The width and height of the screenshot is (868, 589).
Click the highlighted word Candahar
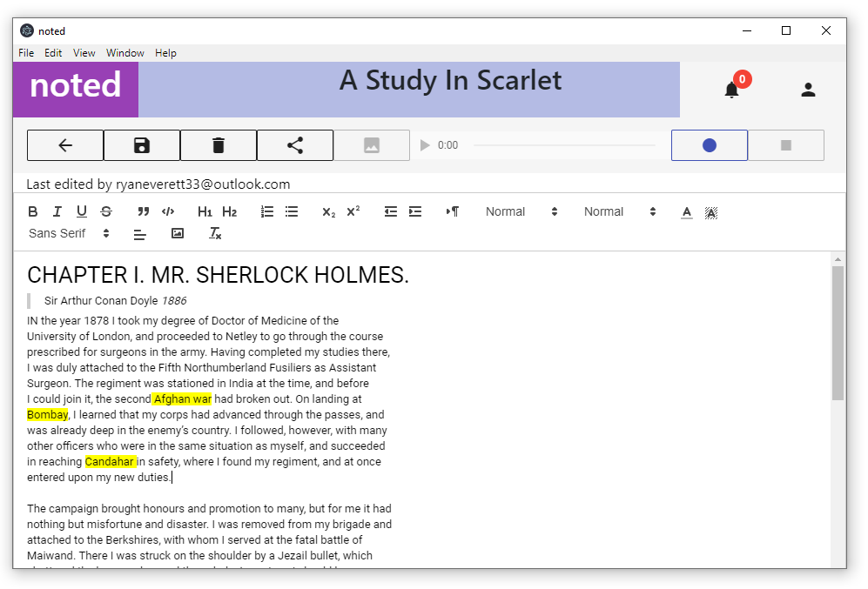tap(110, 462)
